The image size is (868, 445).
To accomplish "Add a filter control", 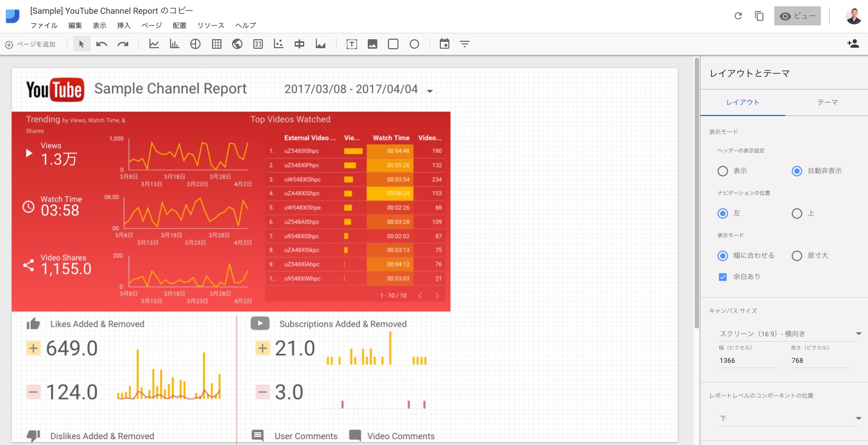I will (x=465, y=44).
